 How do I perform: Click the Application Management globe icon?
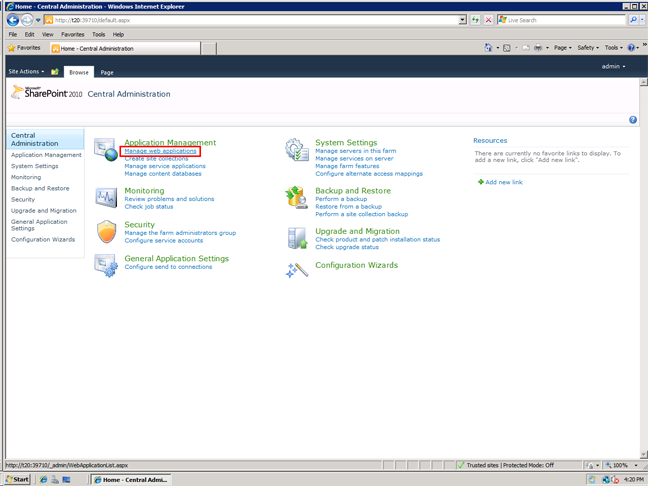[106, 150]
